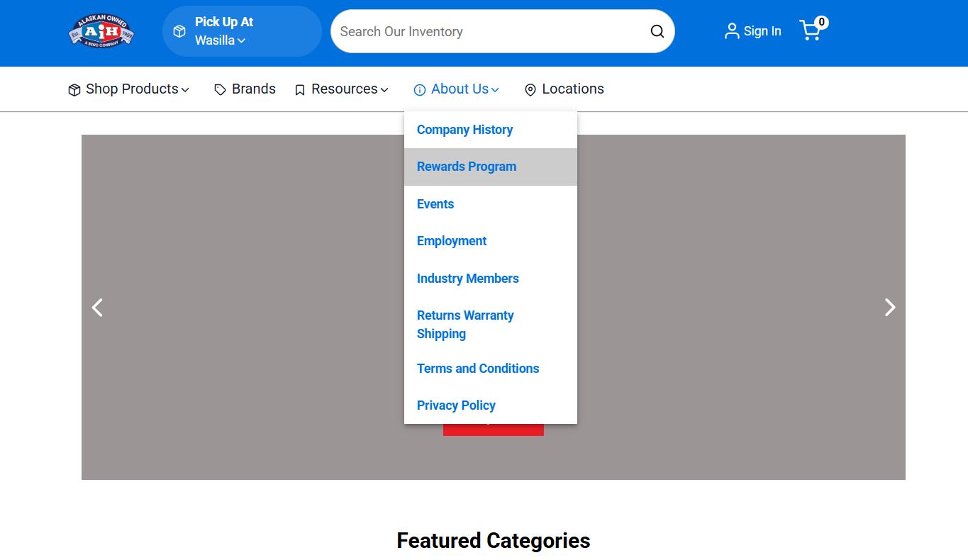Show previous slide with left arrow
Viewport: 968px width, 560px height.
98,307
